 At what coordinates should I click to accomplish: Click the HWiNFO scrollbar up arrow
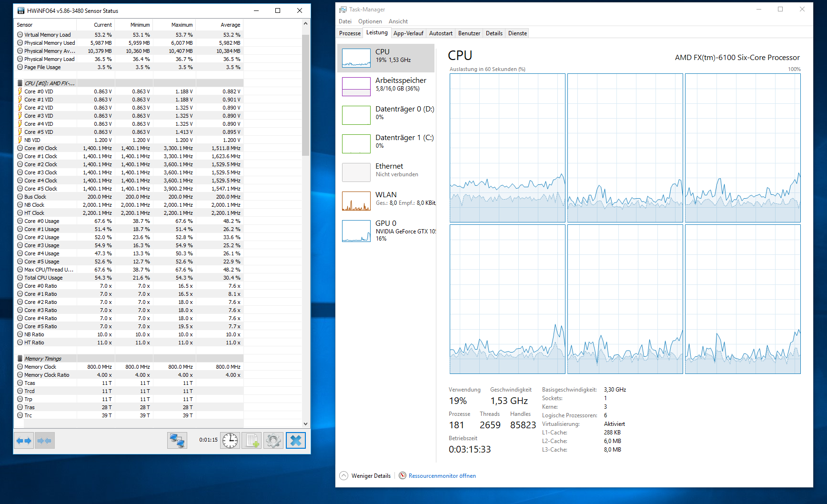coord(305,23)
